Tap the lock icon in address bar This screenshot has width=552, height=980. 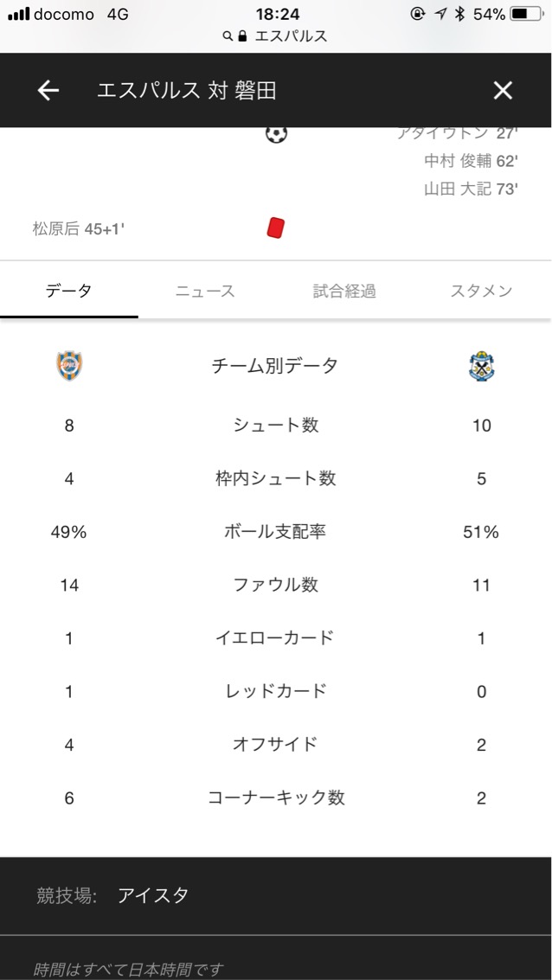point(242,36)
